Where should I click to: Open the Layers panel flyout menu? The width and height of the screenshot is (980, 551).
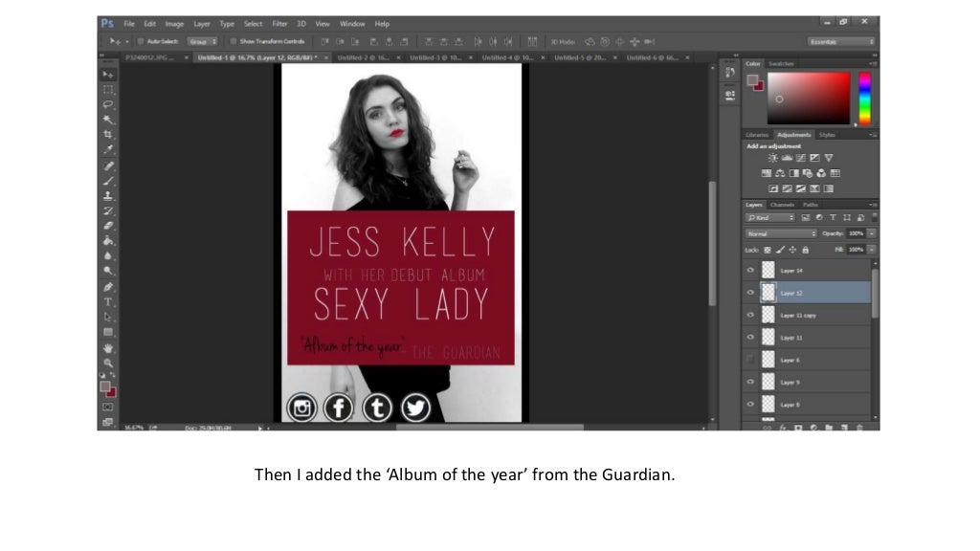[x=873, y=205]
